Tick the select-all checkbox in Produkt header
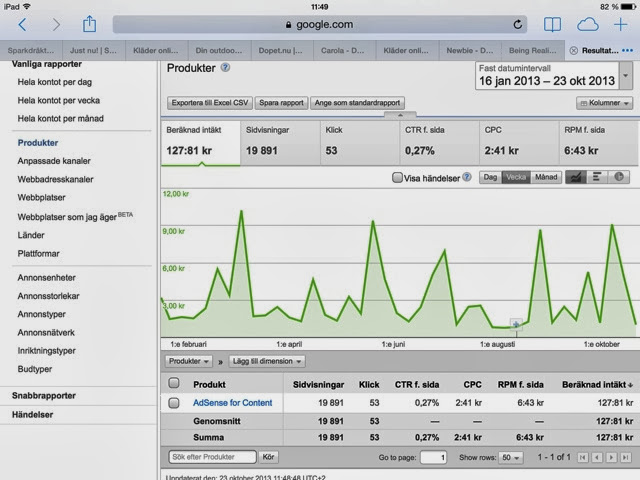This screenshot has width=640, height=480. 174,383
